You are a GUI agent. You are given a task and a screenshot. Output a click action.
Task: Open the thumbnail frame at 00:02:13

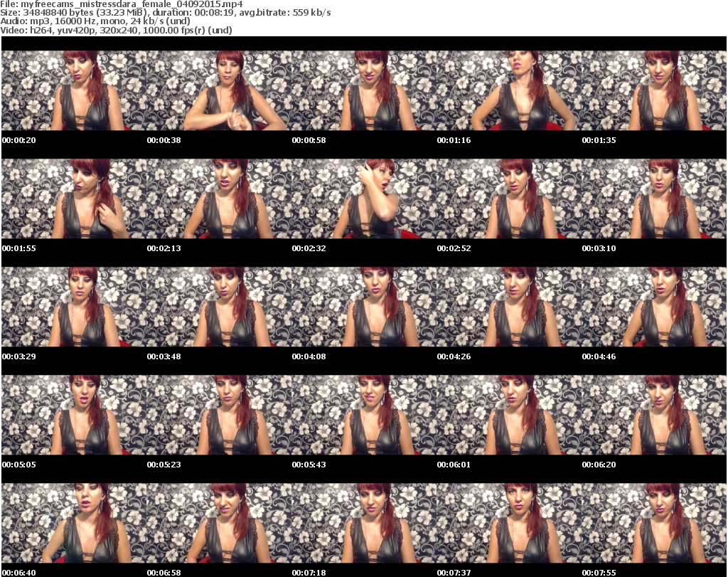pyautogui.click(x=219, y=198)
